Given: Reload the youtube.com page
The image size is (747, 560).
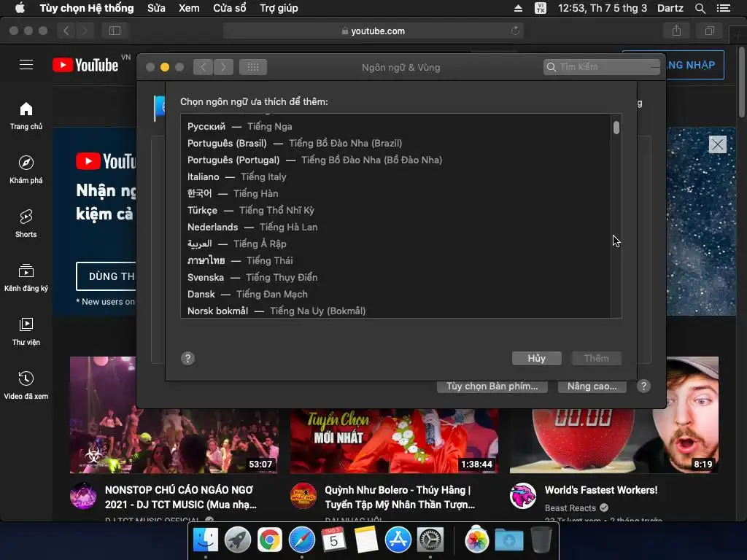Looking at the screenshot, I should coord(515,31).
